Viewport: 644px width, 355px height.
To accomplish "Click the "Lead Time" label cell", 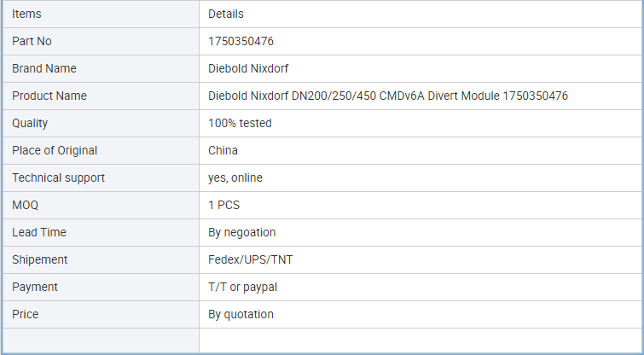I will point(39,232).
